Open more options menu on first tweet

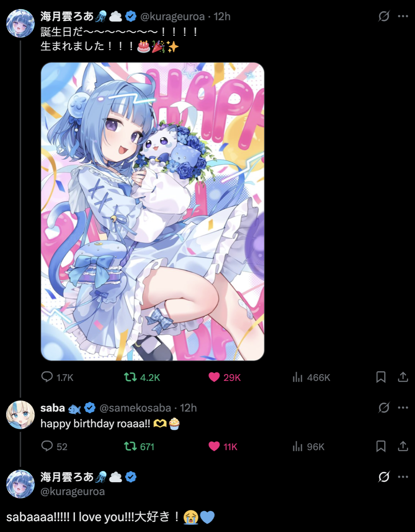pos(403,16)
